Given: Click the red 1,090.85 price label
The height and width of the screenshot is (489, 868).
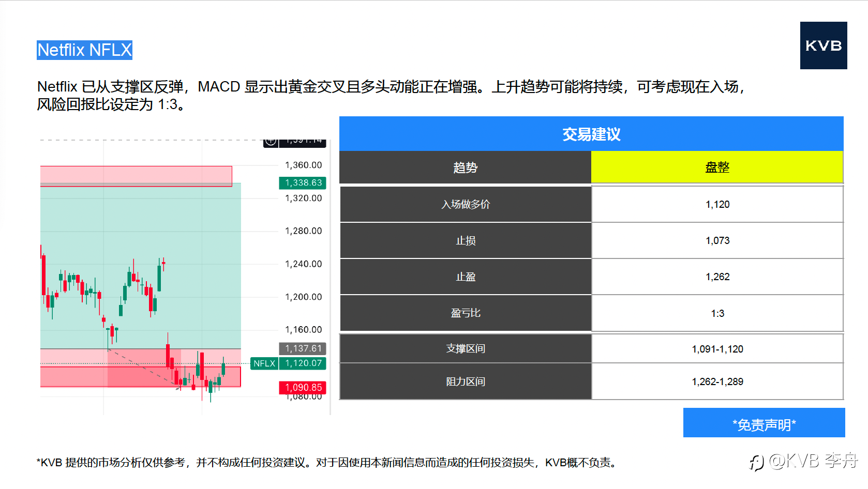Looking at the screenshot, I should [303, 388].
